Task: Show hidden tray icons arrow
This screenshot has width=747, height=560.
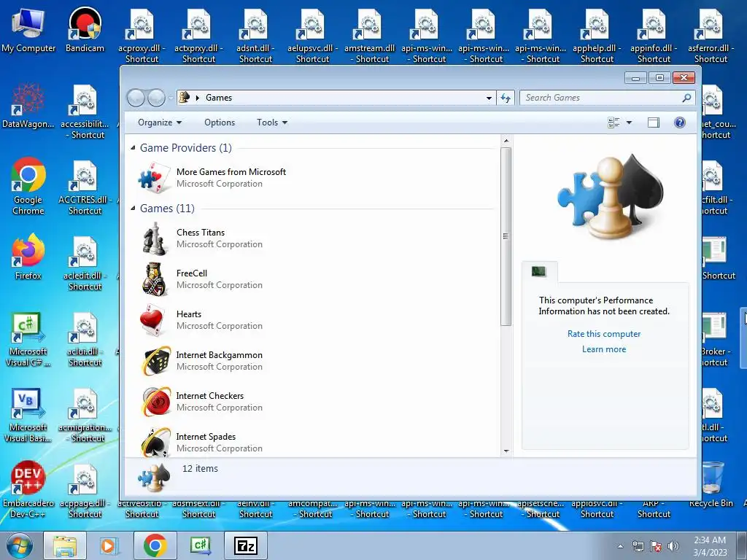Action: 620,546
